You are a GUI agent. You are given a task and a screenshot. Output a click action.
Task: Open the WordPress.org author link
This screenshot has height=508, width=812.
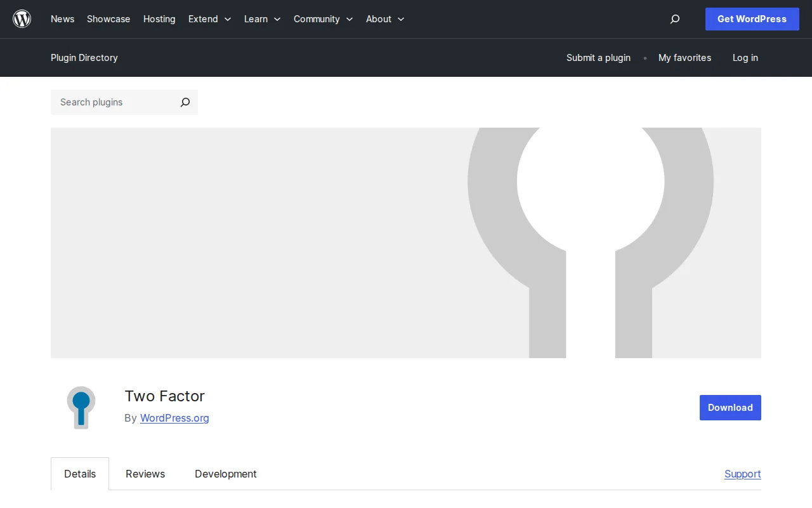coord(174,418)
